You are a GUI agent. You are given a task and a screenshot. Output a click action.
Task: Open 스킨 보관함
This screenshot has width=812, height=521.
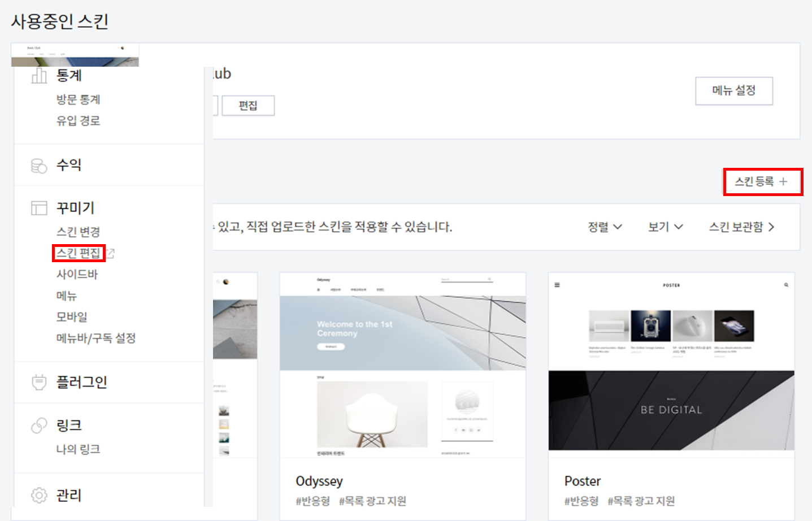click(741, 227)
